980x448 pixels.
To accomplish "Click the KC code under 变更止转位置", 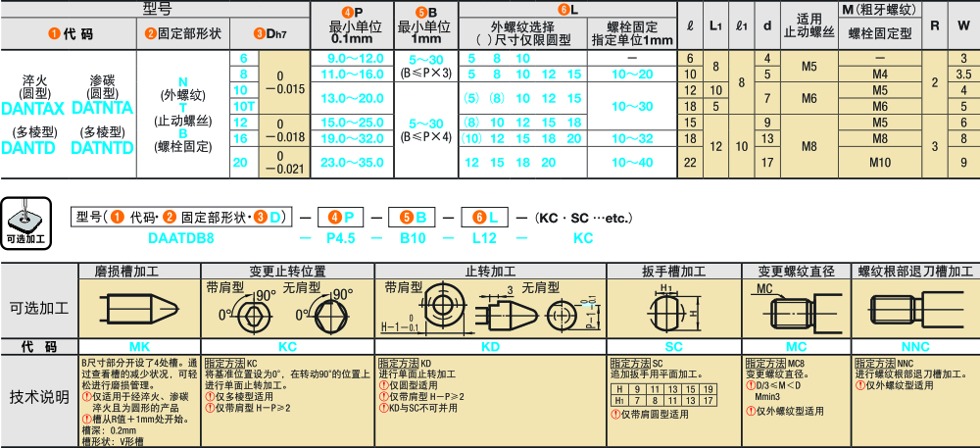I will [288, 346].
